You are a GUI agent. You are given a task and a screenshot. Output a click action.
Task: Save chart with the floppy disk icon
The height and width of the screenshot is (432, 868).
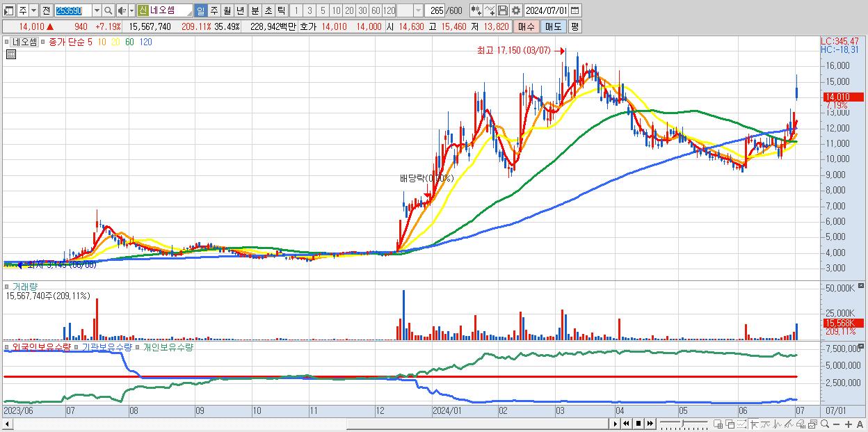pyautogui.click(x=502, y=10)
